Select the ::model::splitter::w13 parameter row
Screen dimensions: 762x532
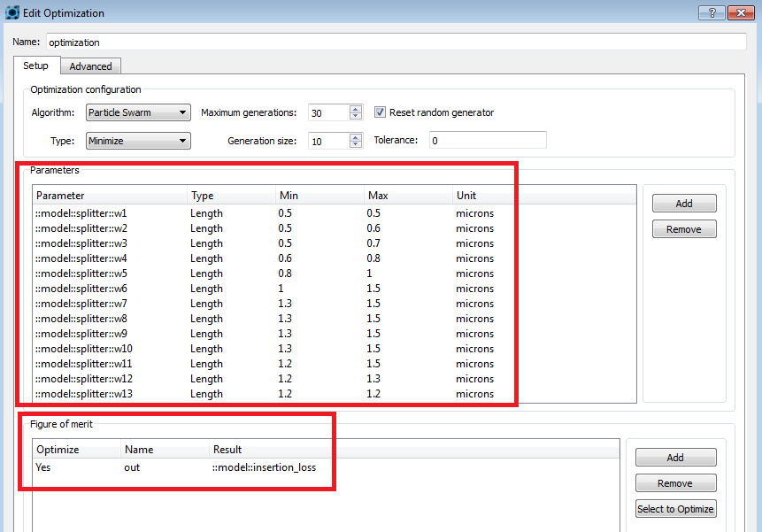[106, 394]
